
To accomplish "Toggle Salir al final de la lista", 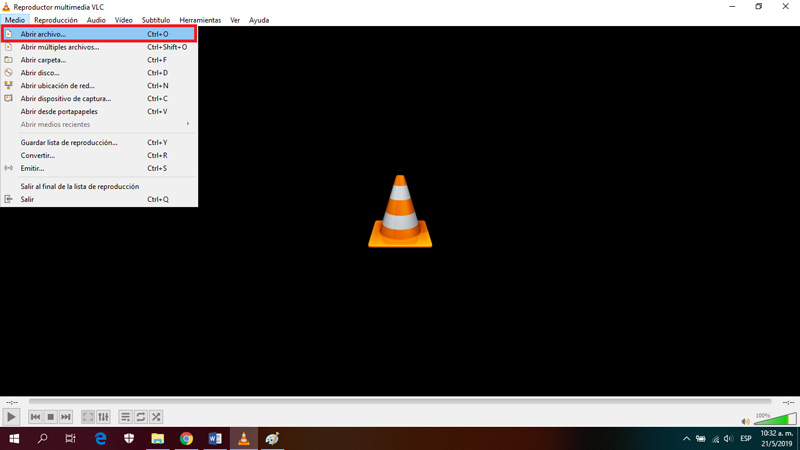I will (x=98, y=186).
